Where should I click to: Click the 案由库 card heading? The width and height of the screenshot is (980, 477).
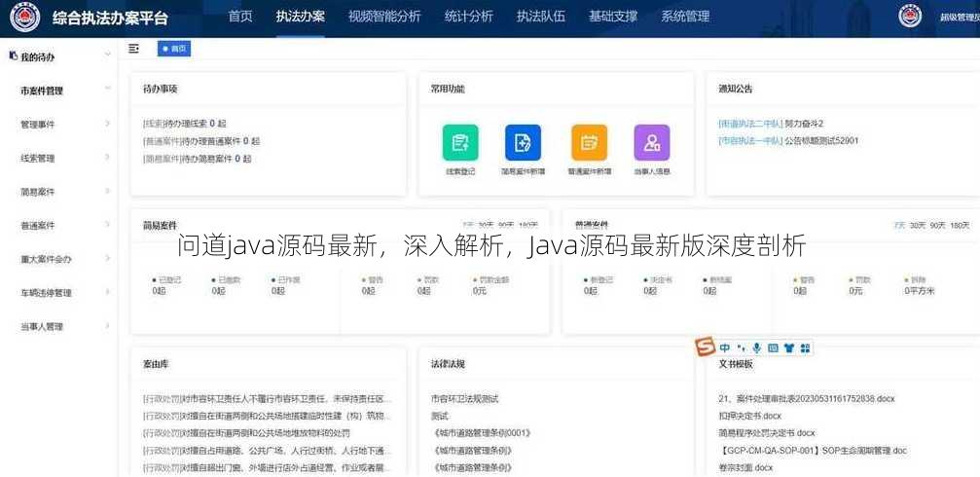click(x=155, y=364)
